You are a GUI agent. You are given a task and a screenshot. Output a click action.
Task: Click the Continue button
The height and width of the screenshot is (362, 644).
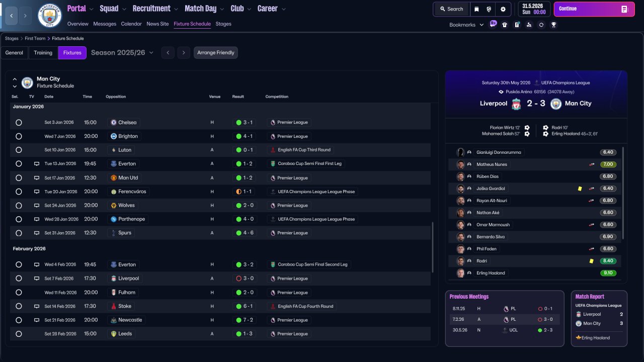(x=594, y=9)
